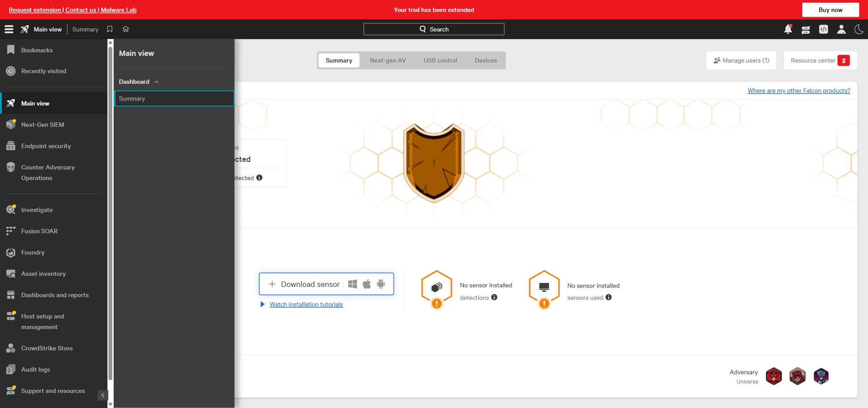
Task: Select Summary in the Main view flyout
Action: pos(174,98)
